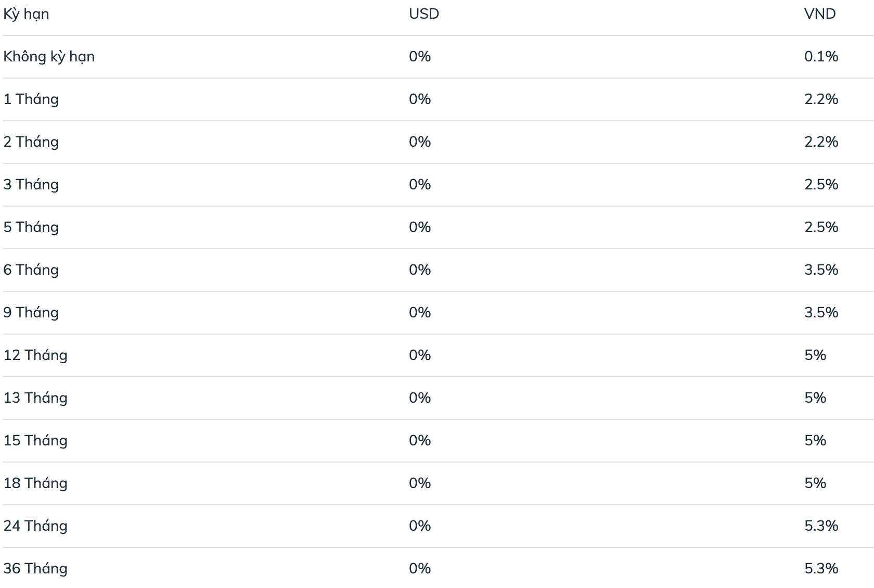
Task: Click the 3.5% rate for 9 Tháng
Action: click(x=821, y=313)
